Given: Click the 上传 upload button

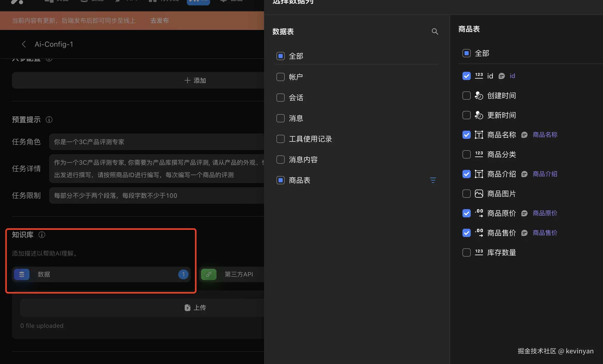Looking at the screenshot, I should click(195, 307).
